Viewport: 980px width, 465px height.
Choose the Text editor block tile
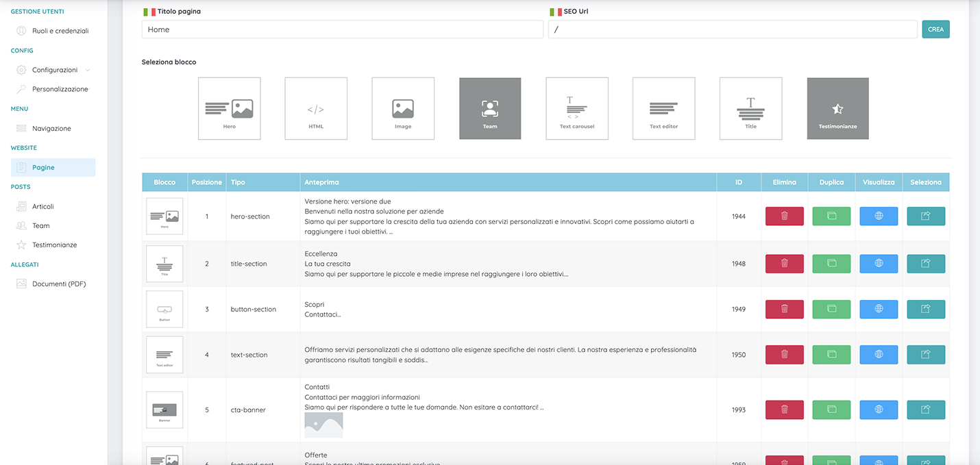click(663, 108)
